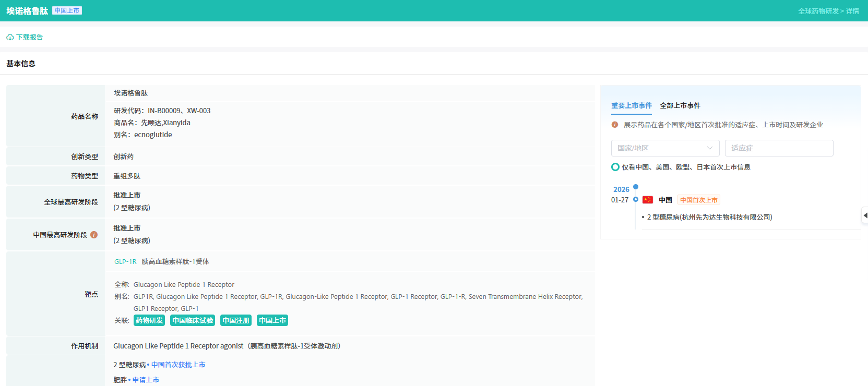Viewport: 868px width, 386px height.
Task: Click the 中国临床试验 related tag
Action: point(193,320)
